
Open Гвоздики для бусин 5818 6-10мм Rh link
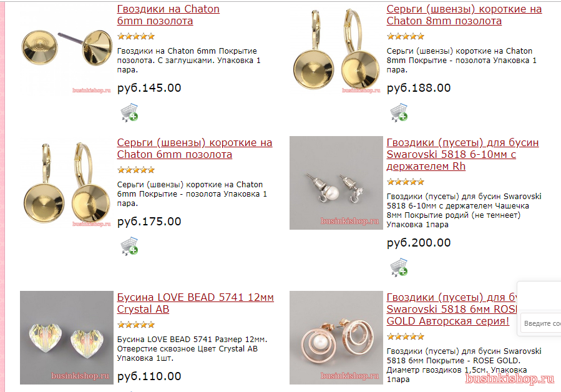462,154
